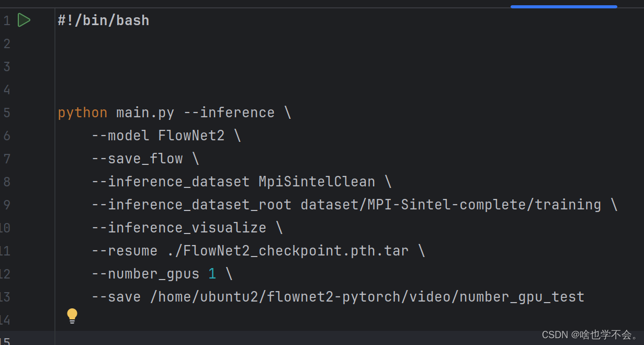Click the shebang line #!/bin/bash
The height and width of the screenshot is (345, 644).
click(x=103, y=20)
